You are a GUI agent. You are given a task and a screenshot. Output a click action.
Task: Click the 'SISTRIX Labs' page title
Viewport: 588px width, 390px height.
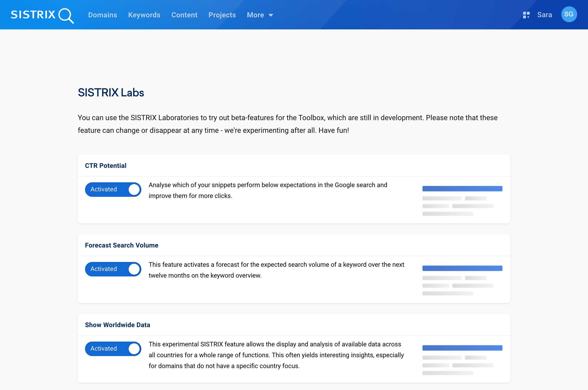111,93
